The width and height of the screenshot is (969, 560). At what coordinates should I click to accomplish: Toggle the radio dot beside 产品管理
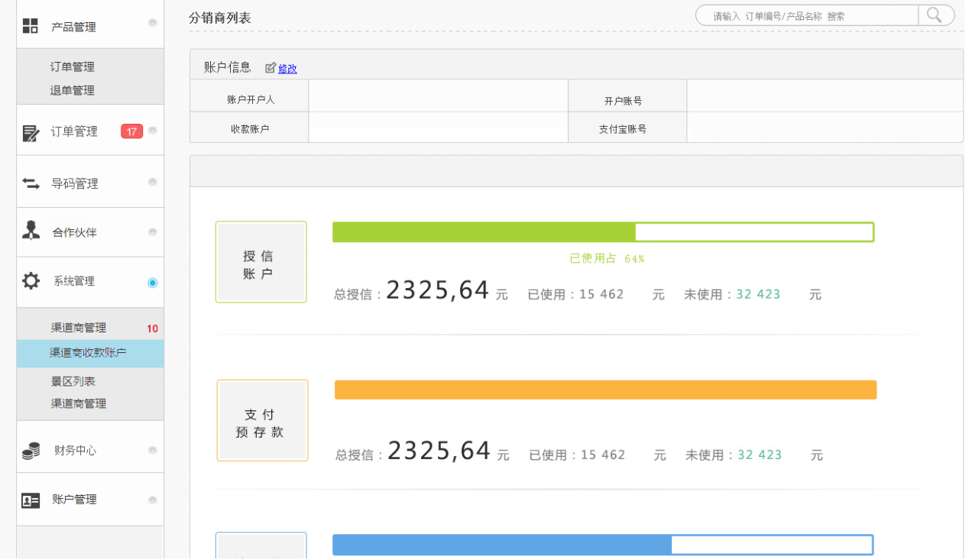pos(152,23)
